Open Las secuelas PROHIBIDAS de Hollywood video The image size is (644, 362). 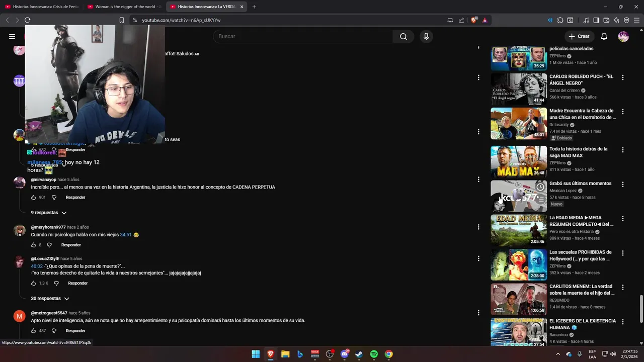(x=519, y=264)
